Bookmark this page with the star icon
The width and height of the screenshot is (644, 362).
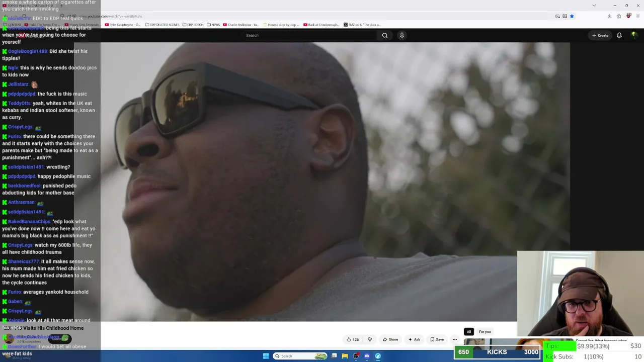click(x=572, y=16)
